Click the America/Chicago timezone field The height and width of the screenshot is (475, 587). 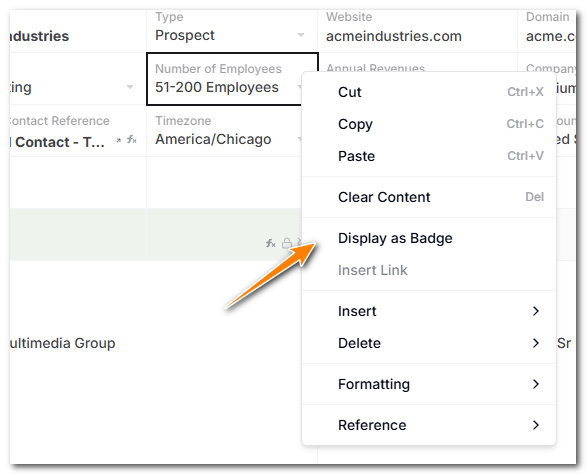click(213, 139)
